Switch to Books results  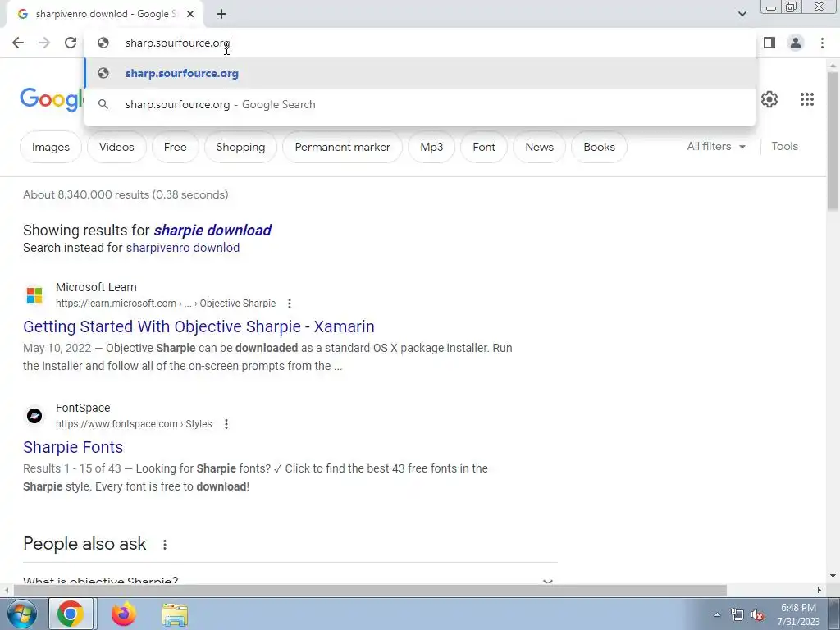[x=599, y=147]
